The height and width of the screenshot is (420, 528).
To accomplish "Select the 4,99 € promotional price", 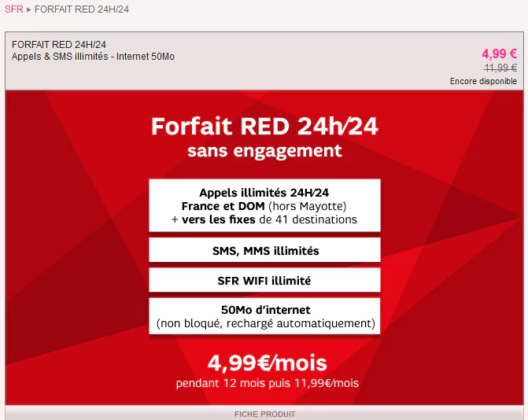I will [500, 53].
